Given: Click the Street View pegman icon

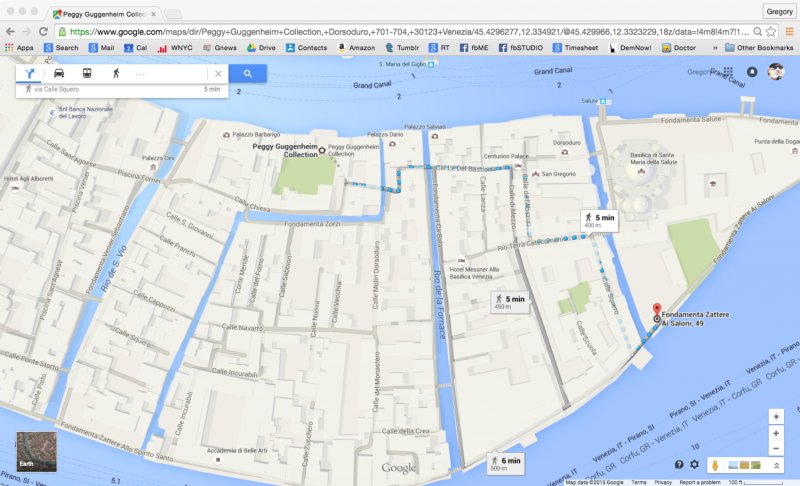Looking at the screenshot, I should (x=715, y=465).
